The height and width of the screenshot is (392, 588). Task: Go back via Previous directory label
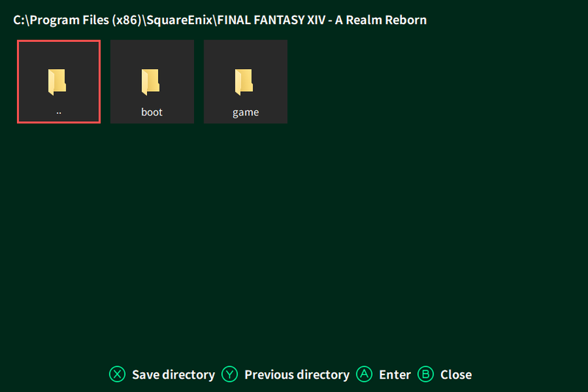coord(297,374)
